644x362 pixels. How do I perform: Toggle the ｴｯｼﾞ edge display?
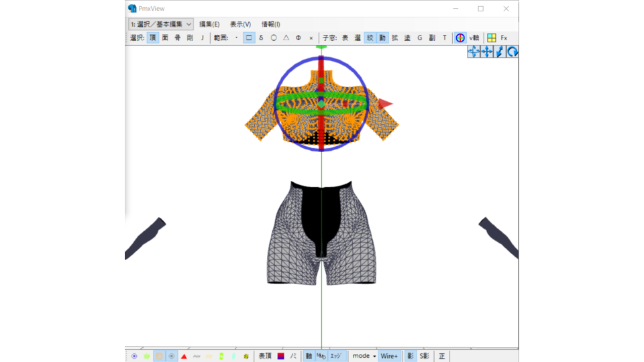tap(336, 356)
